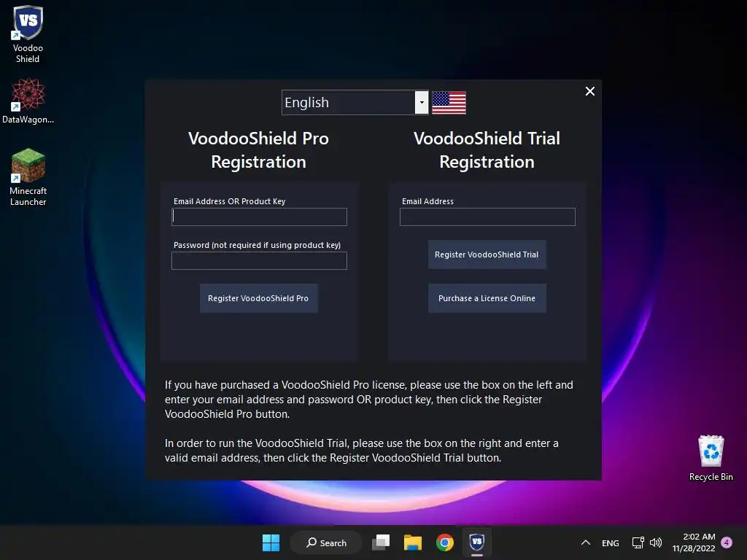747x560 pixels.
Task: Click the 'In order to run the VoodooShield Trial' paragraph
Action: pos(362,451)
